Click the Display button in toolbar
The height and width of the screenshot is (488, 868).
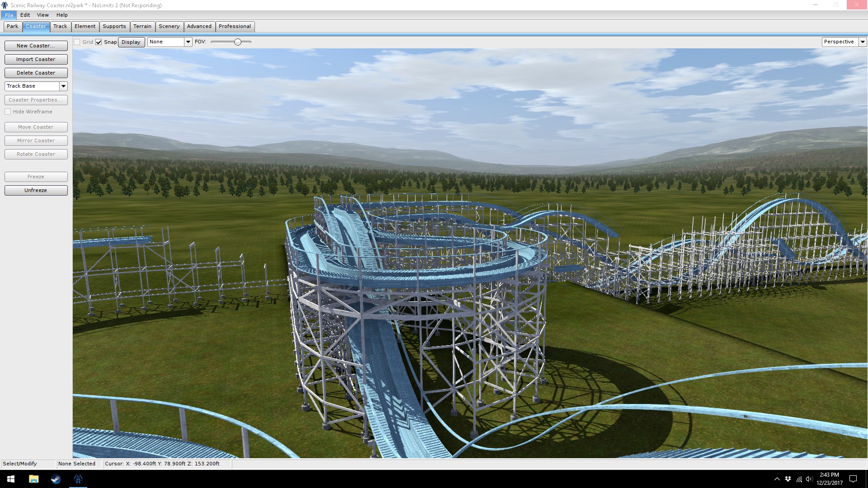pos(131,42)
